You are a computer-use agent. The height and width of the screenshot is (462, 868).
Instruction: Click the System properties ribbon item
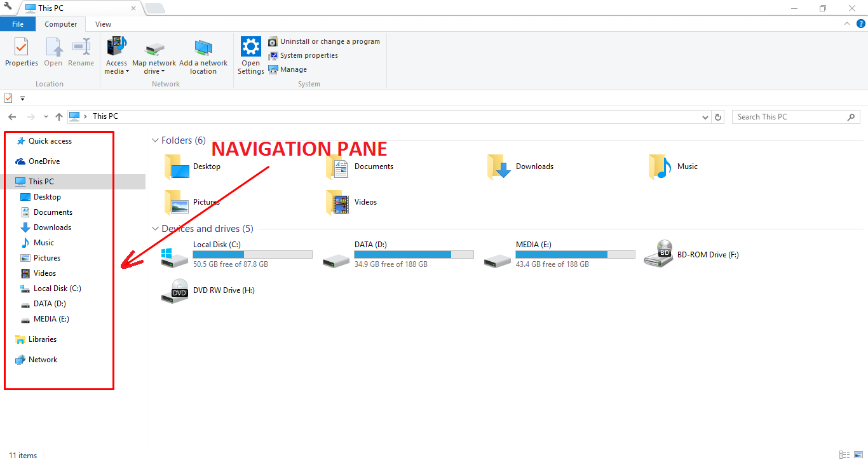pos(302,55)
